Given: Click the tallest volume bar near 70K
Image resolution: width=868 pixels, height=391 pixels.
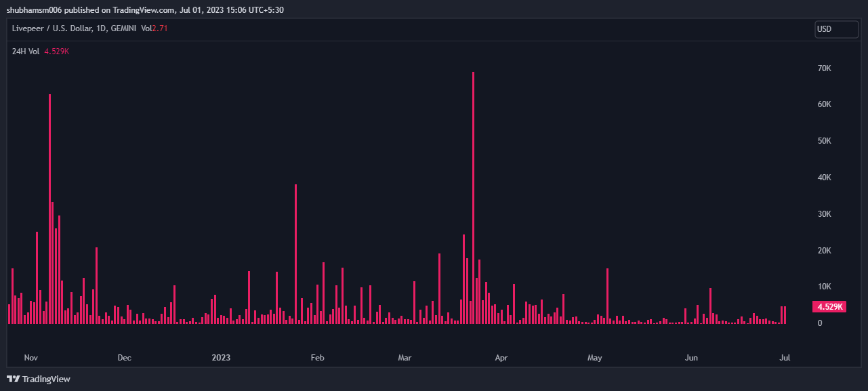Looking at the screenshot, I should pos(473,198).
